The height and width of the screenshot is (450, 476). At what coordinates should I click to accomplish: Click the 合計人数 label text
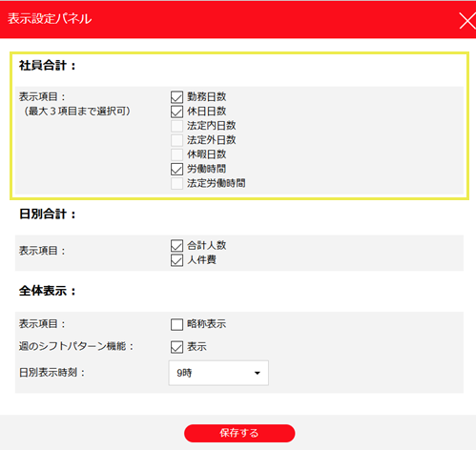207,245
